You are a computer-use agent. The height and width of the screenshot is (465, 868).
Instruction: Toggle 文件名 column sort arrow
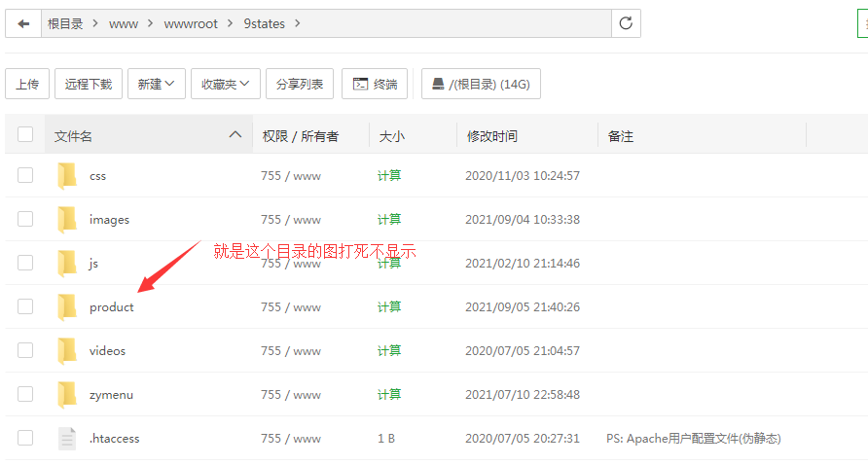[235, 134]
